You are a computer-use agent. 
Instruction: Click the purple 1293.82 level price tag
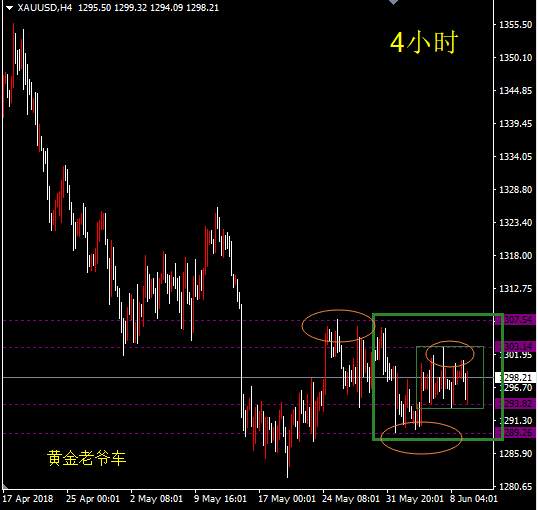tap(516, 404)
